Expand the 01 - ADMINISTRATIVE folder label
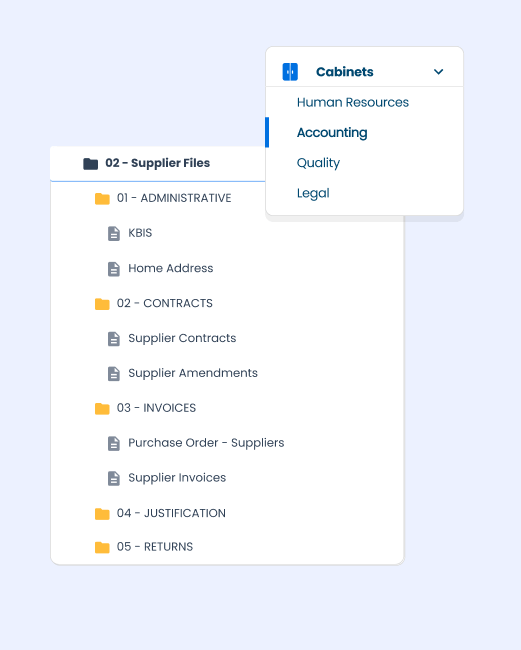The image size is (521, 650). pyautogui.click(x=174, y=198)
